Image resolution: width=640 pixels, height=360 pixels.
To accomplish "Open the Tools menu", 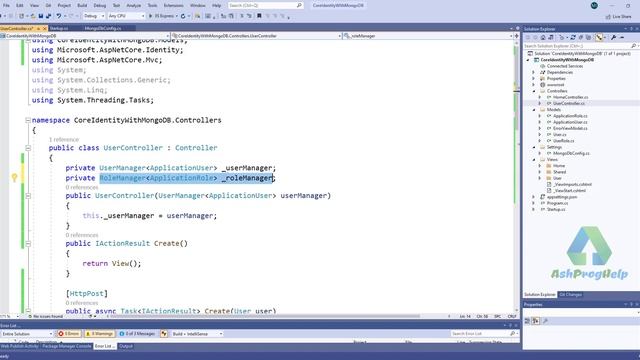I will tap(152, 5).
